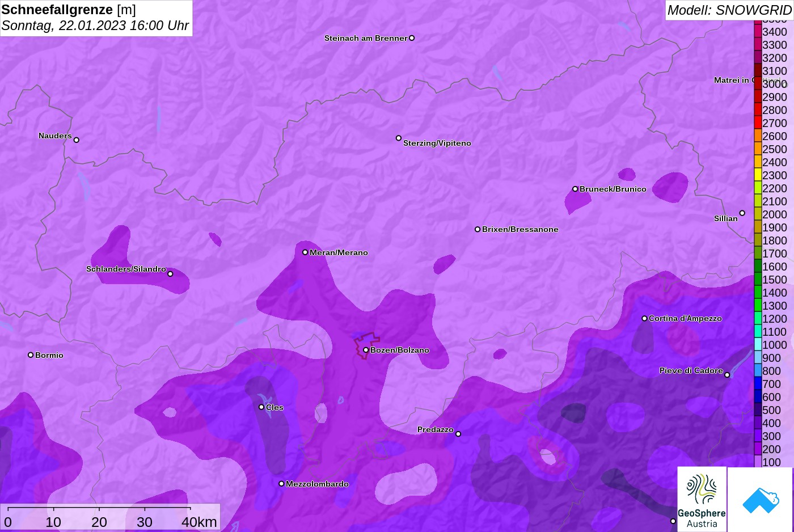Select the 1400 m legend color swatch
This screenshot has height=532, width=794.
tap(758, 293)
